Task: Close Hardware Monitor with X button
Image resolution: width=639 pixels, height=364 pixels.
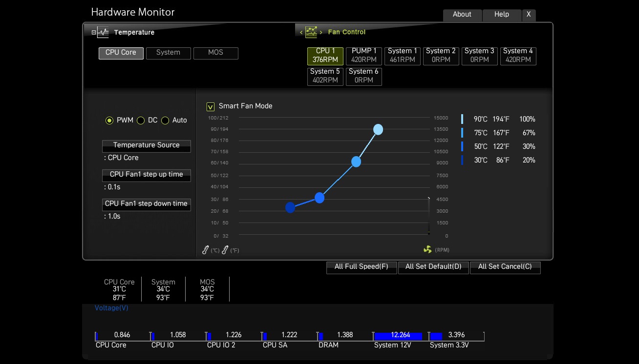Action: (x=529, y=15)
